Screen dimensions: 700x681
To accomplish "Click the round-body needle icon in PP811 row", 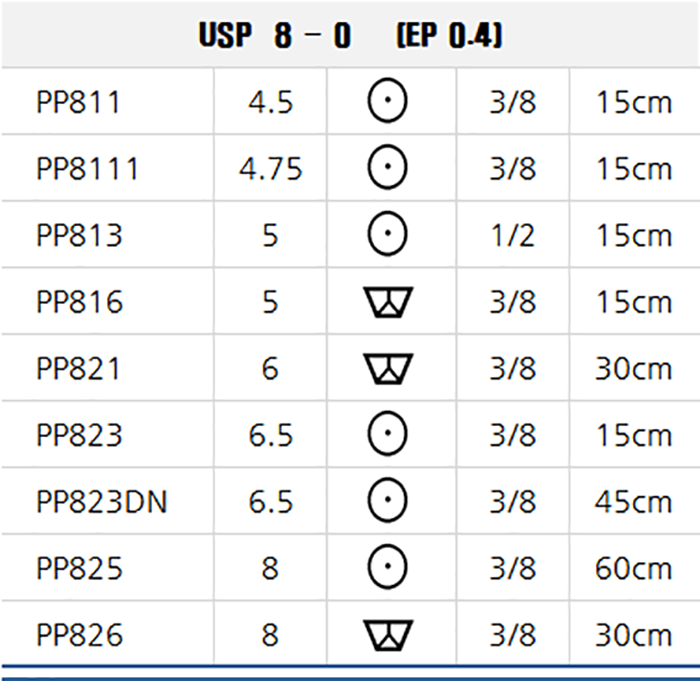I will 388,100.
